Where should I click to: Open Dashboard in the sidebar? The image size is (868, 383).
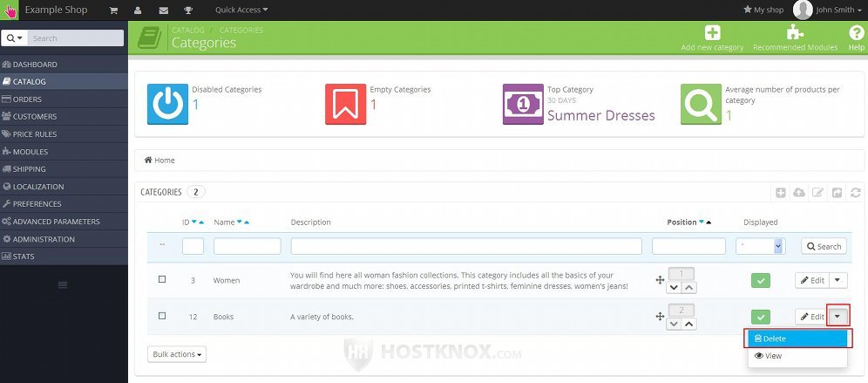64,65
